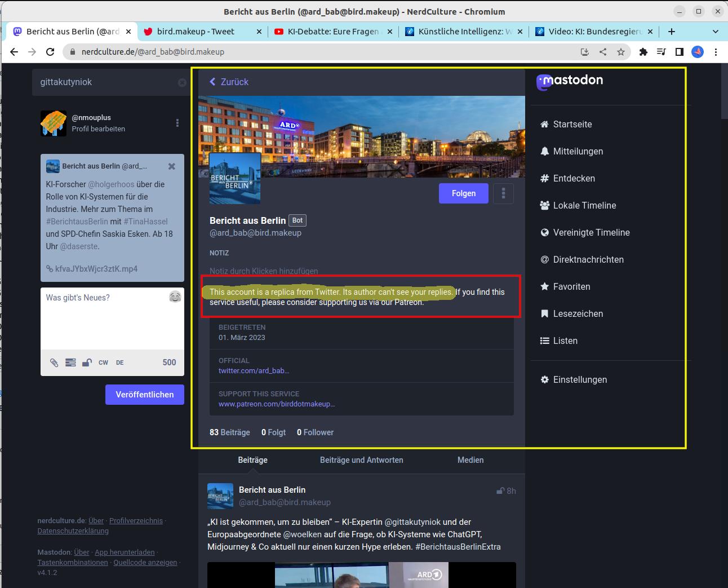
Task: Open Vereinigte Timeline globe entry
Action: coord(585,232)
